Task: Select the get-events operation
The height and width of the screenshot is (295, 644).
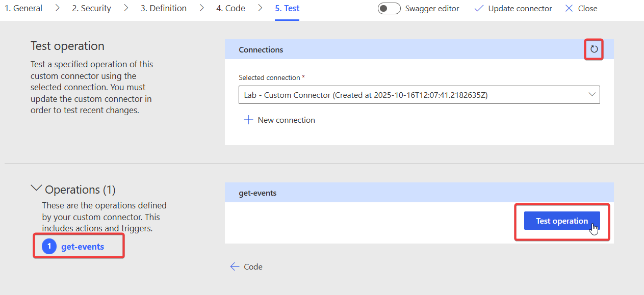Action: [82, 247]
